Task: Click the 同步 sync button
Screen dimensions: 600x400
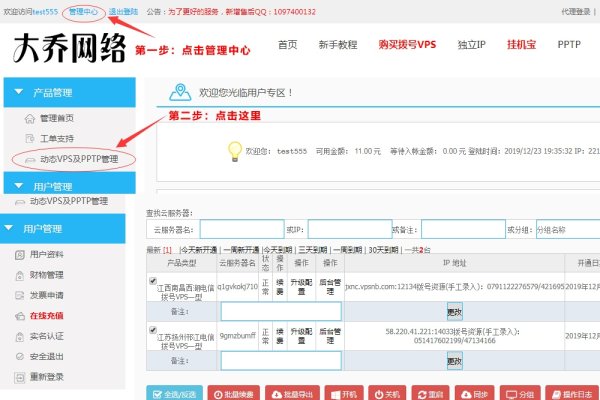Action: 474,393
